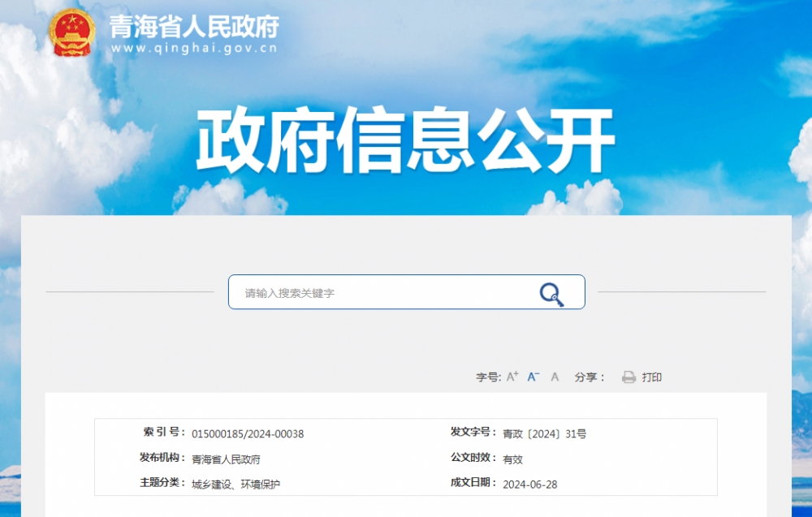Click the magnifier search icon
812x517 pixels.
(x=551, y=293)
